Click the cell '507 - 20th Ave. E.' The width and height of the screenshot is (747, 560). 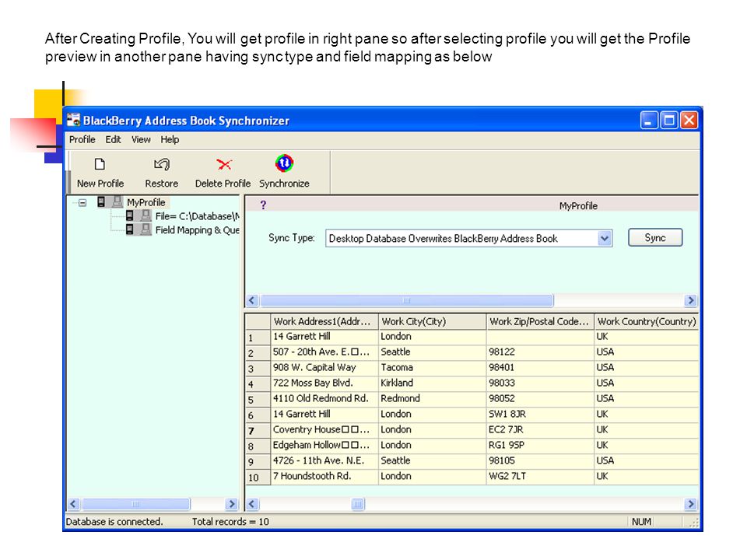pos(324,352)
